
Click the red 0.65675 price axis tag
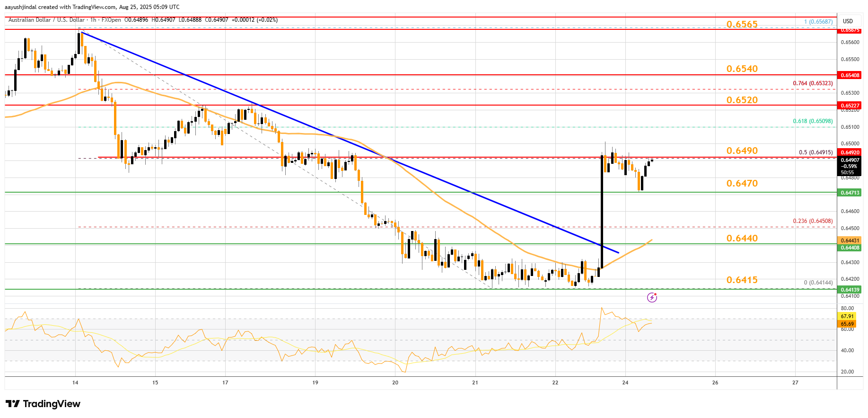tap(850, 30)
